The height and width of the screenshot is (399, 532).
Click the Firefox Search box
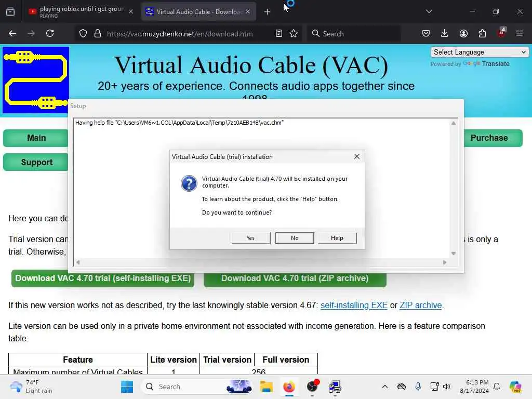pos(354,34)
